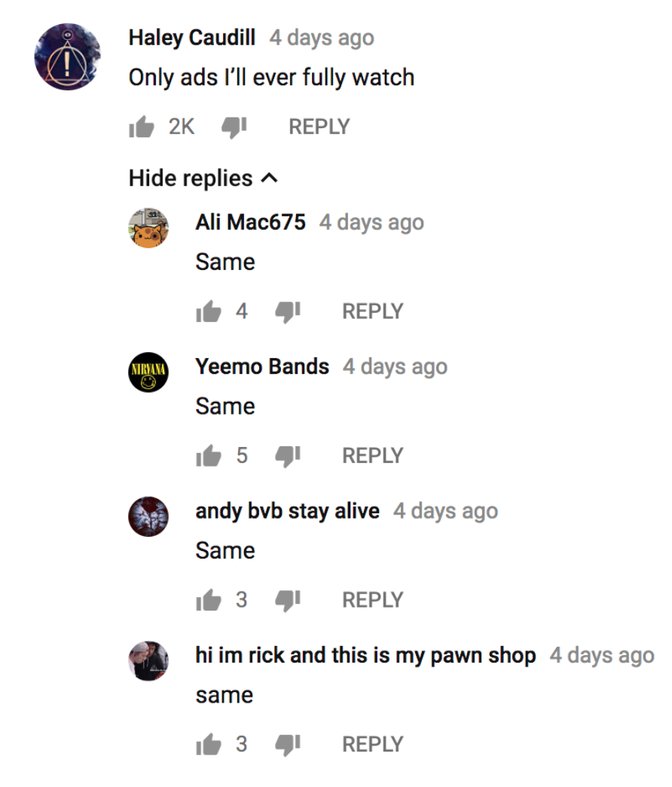Like the pawn shop user's reply
672x787 pixels.
[x=209, y=744]
